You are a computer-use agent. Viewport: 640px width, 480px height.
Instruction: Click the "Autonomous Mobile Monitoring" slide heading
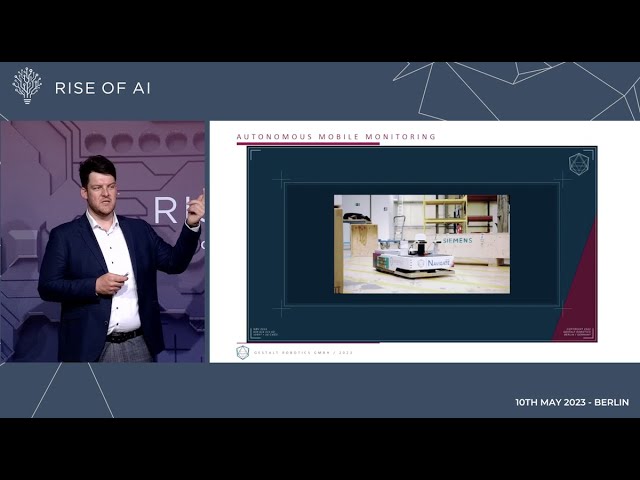(336, 136)
